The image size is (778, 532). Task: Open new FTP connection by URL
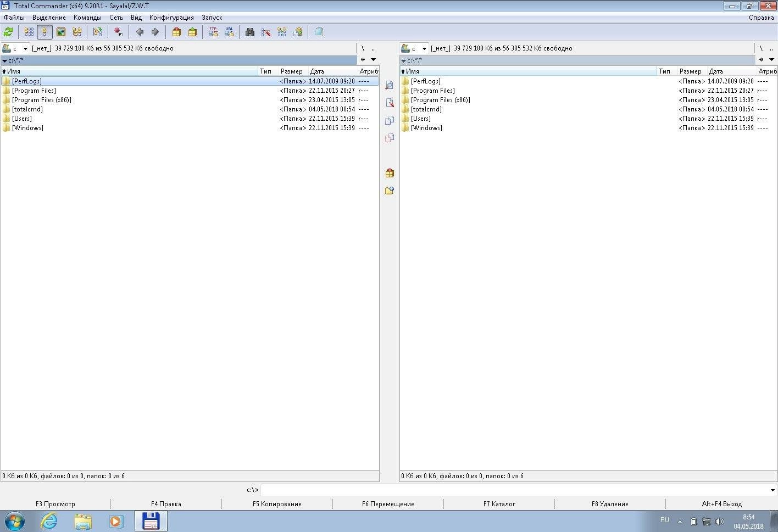pyautogui.click(x=229, y=32)
